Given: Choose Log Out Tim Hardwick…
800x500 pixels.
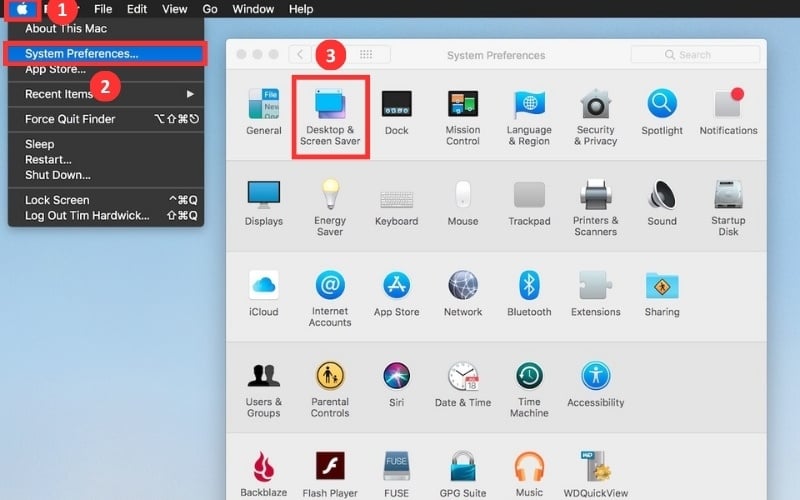Looking at the screenshot, I should click(106, 215).
